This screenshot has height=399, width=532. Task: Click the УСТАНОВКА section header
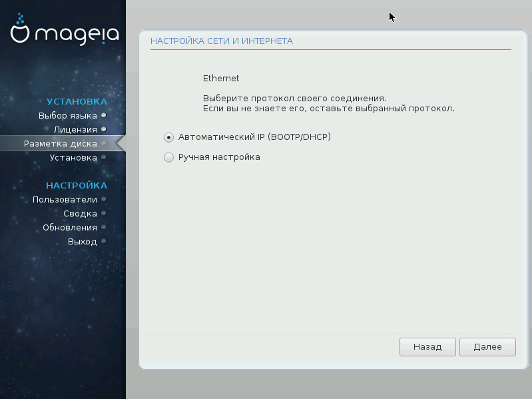click(77, 101)
